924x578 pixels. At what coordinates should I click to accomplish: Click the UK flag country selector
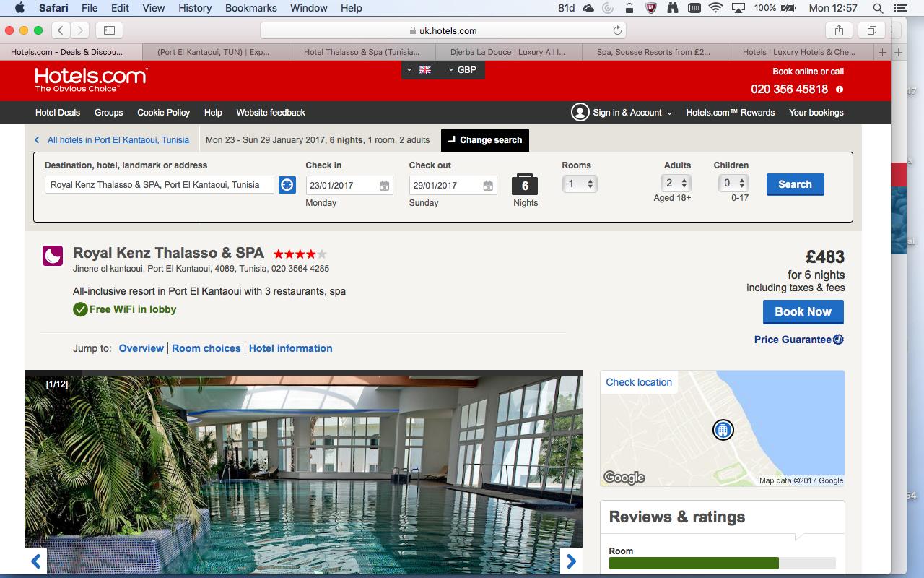click(x=420, y=70)
